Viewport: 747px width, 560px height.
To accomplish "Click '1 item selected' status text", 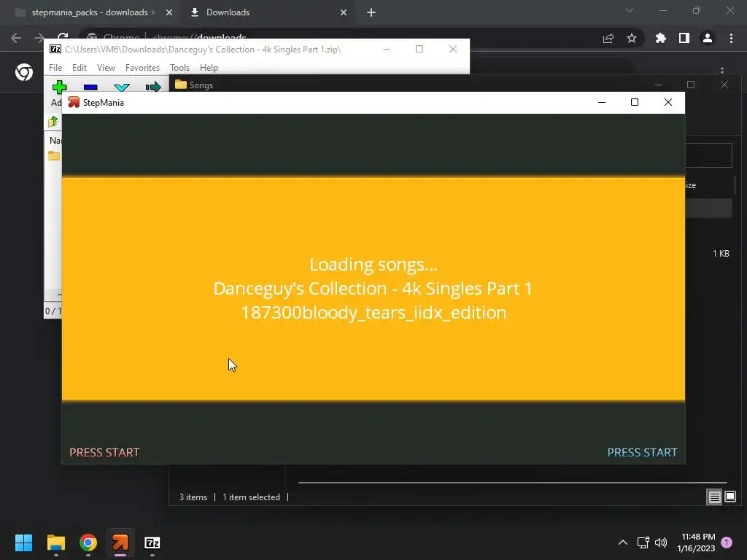I will tap(251, 497).
